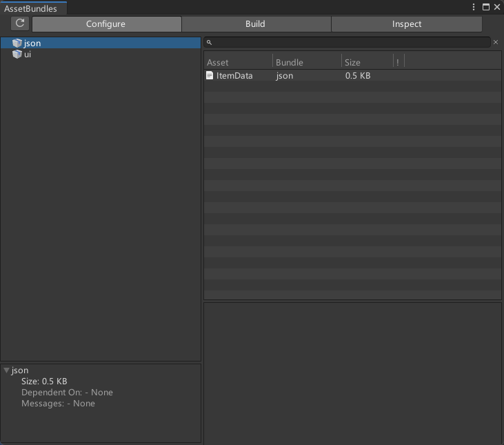Clear the search with the x icon
Viewport: 504px width, 445px height.
(496, 43)
